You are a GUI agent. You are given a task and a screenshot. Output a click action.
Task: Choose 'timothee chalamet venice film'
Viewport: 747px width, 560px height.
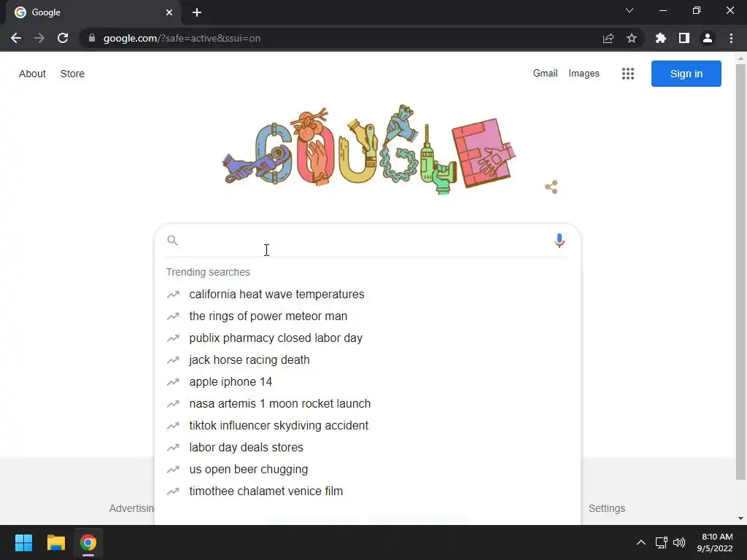[x=266, y=491]
